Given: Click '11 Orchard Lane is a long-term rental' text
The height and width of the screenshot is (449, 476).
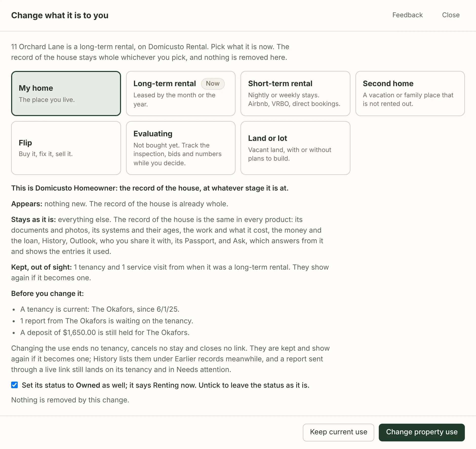Looking at the screenshot, I should [x=150, y=52].
